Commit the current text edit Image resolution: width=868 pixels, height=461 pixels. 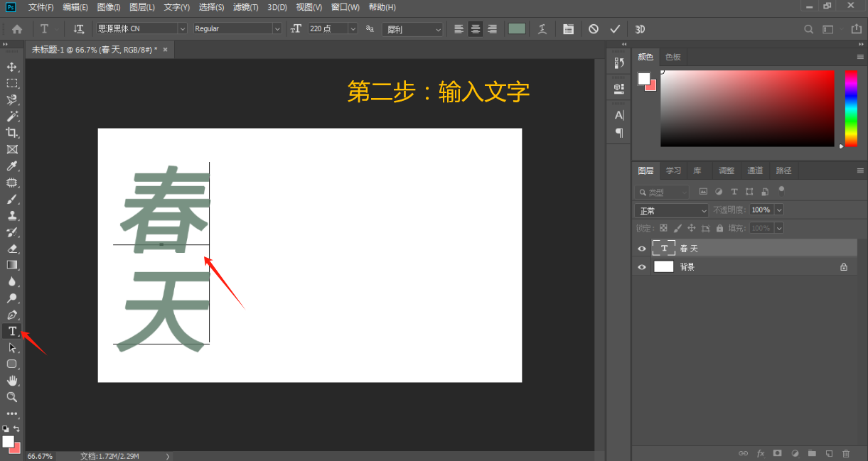tap(615, 29)
